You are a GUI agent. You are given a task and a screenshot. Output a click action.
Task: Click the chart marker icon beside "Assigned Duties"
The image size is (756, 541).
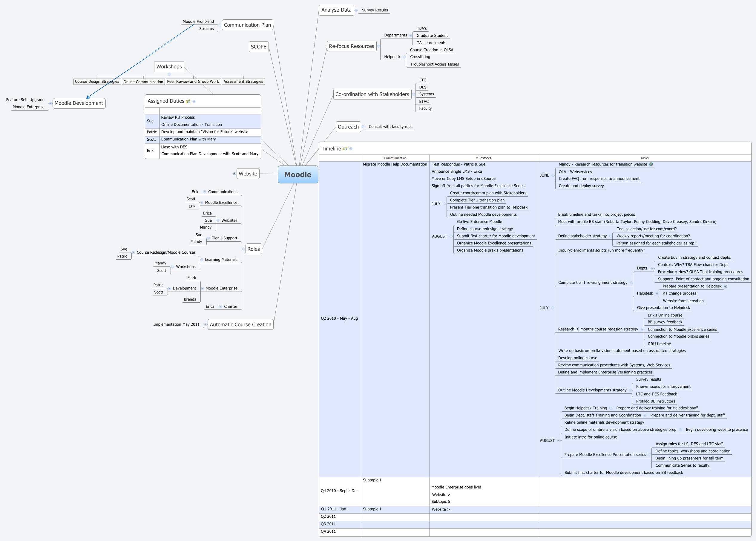[188, 101]
